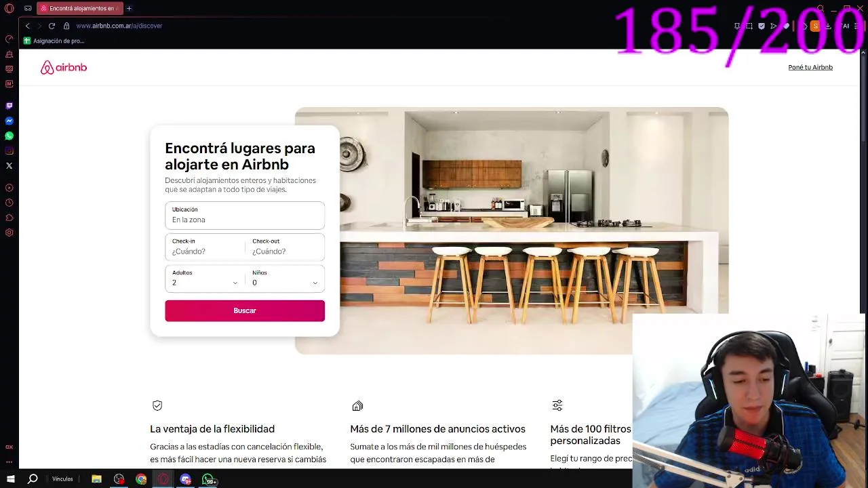Open a new browser tab
The image size is (868, 488).
[129, 8]
